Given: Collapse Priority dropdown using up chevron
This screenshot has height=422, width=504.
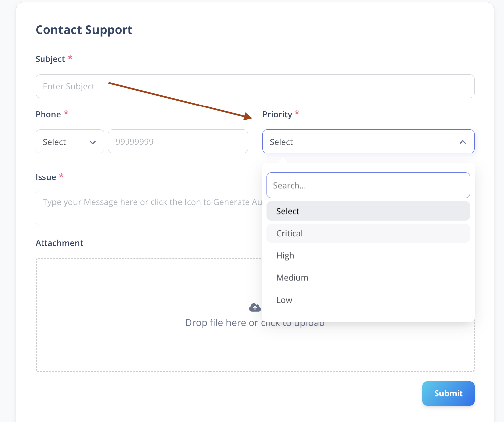Looking at the screenshot, I should coord(462,142).
